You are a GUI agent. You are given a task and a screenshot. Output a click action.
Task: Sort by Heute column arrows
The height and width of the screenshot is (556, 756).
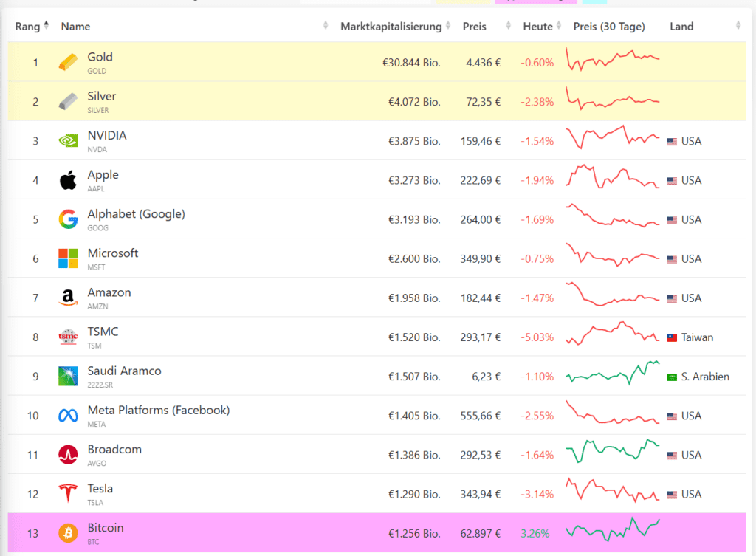click(558, 27)
